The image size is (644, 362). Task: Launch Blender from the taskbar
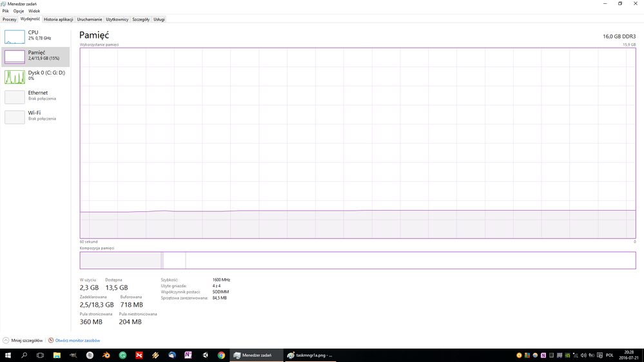pyautogui.click(x=106, y=355)
